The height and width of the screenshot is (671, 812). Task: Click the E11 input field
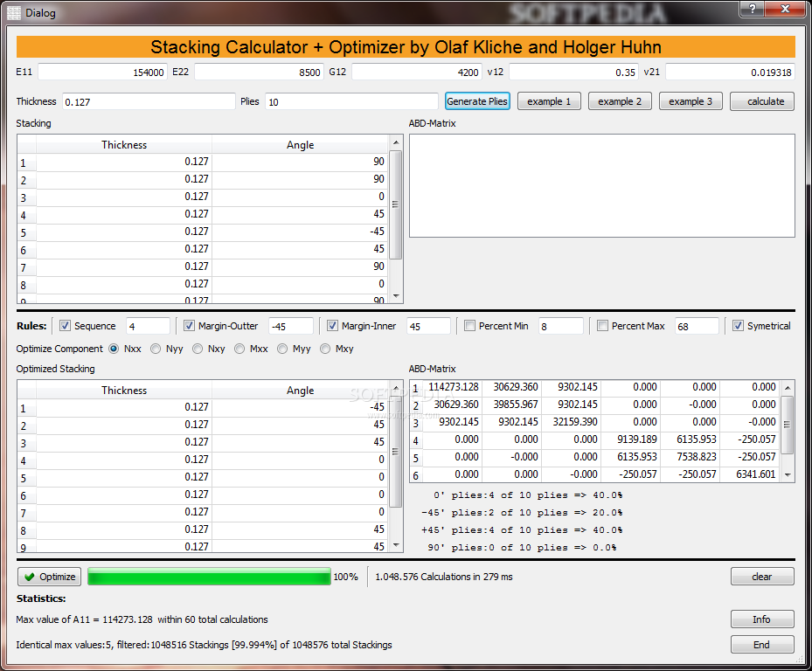tap(102, 72)
